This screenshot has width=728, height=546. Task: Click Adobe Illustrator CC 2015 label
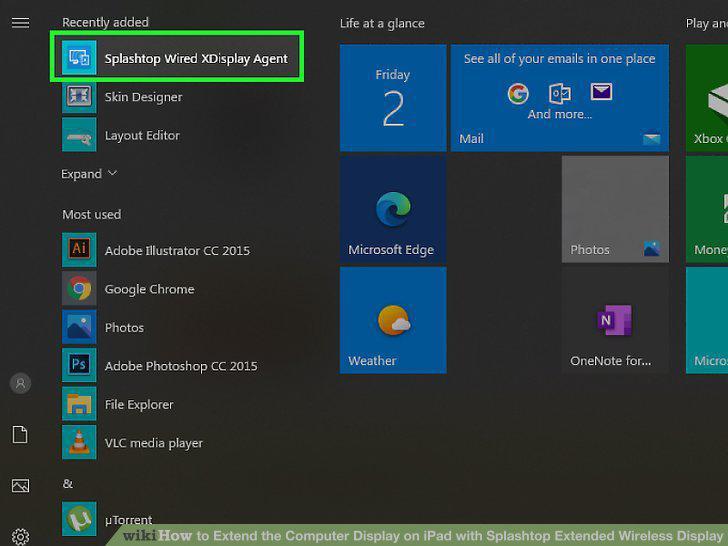click(x=177, y=251)
